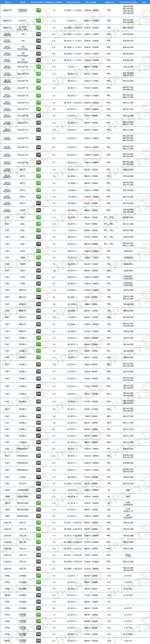Click the GRANDE PUNTO model cell
Image resolution: width=150 pixels, height=644 pixels.
click(23, 11)
